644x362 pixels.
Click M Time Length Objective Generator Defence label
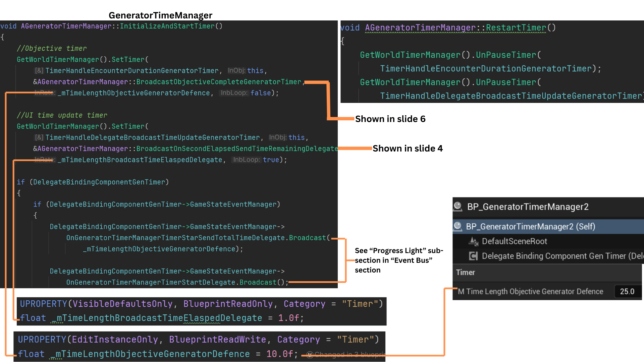[530, 292]
